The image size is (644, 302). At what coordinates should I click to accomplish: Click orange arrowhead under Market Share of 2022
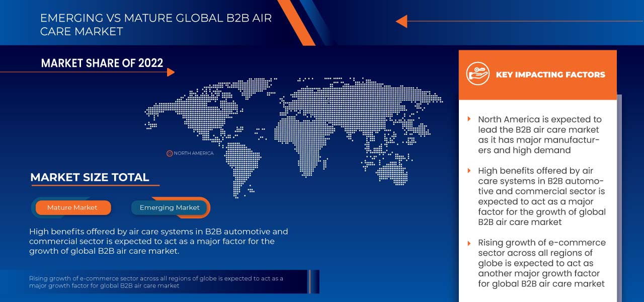[171, 72]
